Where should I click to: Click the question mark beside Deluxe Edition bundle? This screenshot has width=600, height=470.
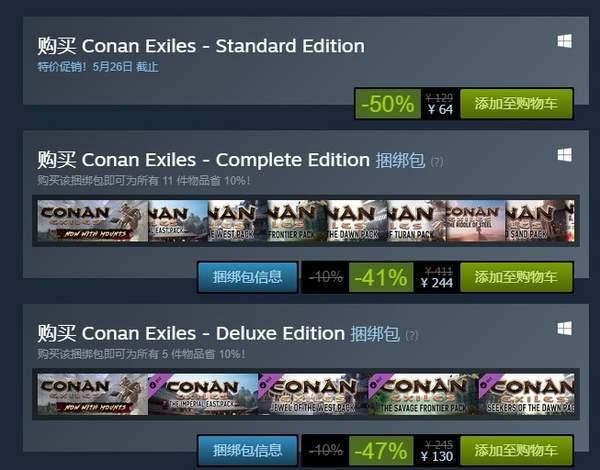pyautogui.click(x=411, y=334)
